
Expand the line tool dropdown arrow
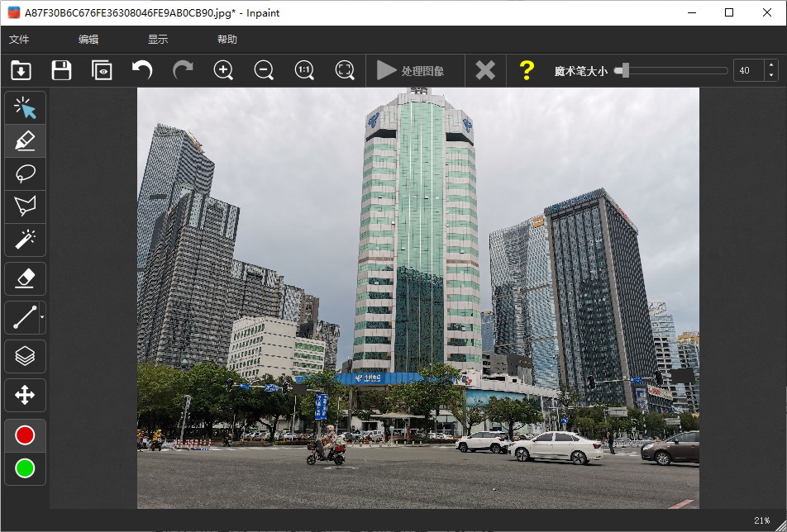point(42,317)
